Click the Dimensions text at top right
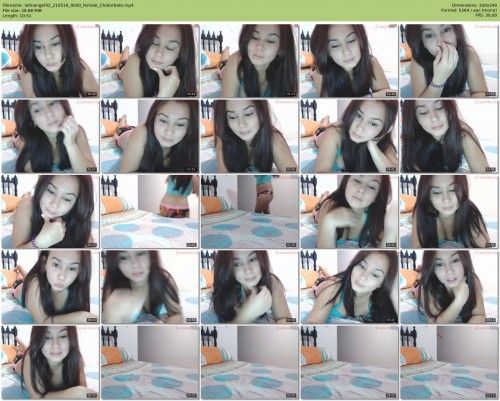Screen dimensions: 500x401 [x=474, y=5]
